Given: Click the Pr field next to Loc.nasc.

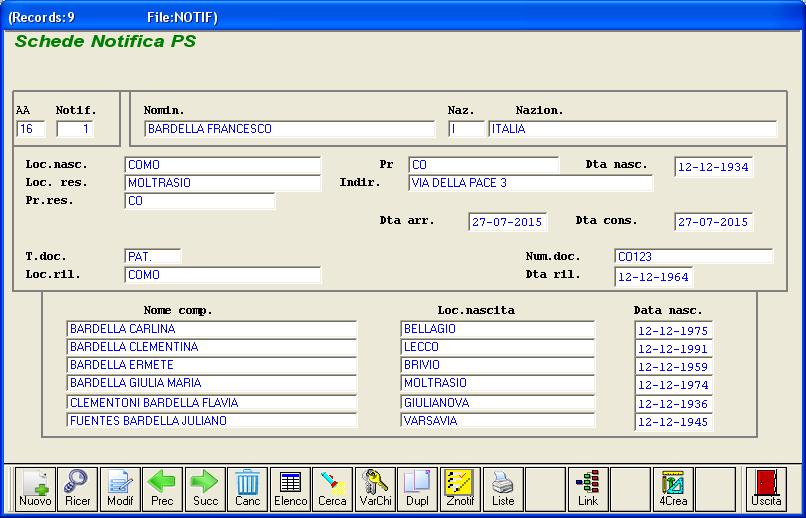Looking at the screenshot, I should click(484, 165).
